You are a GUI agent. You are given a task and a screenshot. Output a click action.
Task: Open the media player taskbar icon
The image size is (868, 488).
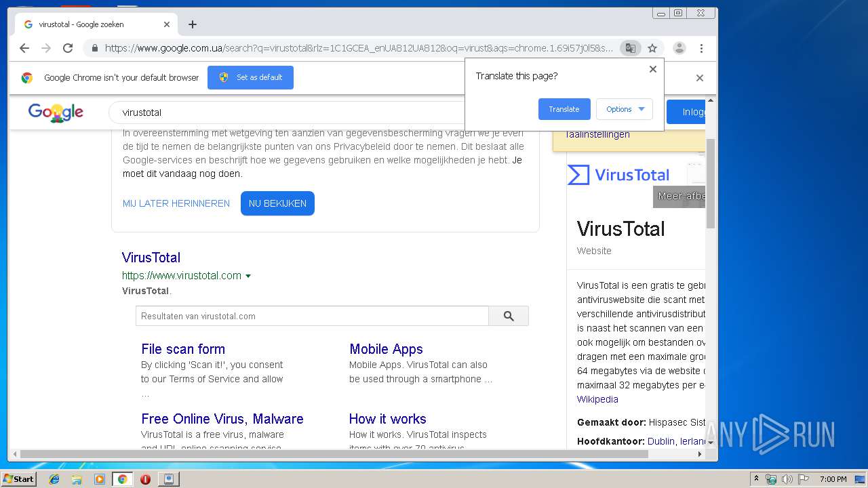tap(100, 479)
